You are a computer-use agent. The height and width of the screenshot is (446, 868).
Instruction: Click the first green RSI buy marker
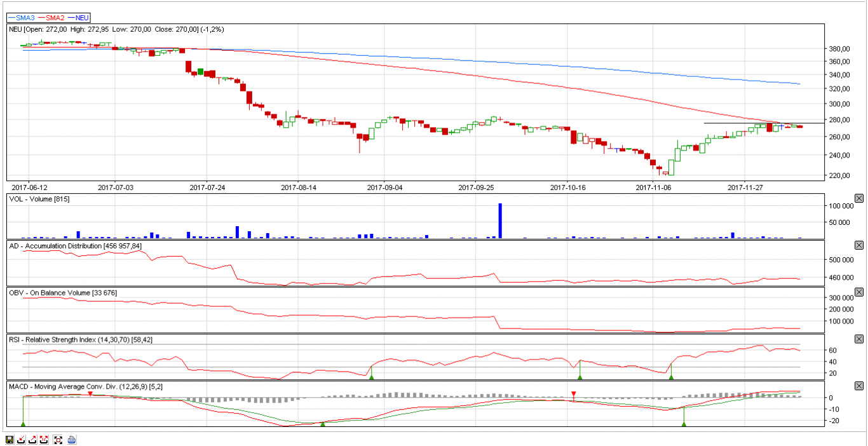click(371, 377)
